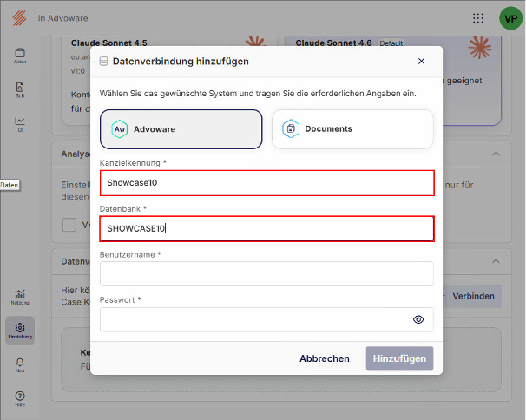The image size is (526, 420).
Task: Tick the checkbox in the Analyse section
Action: pos(69,225)
